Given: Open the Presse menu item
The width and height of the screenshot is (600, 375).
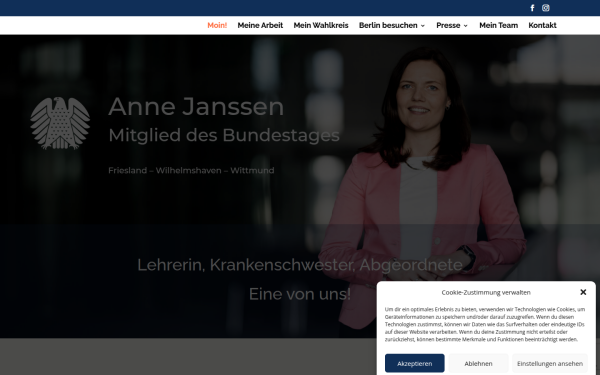Looking at the screenshot, I should (x=448, y=25).
